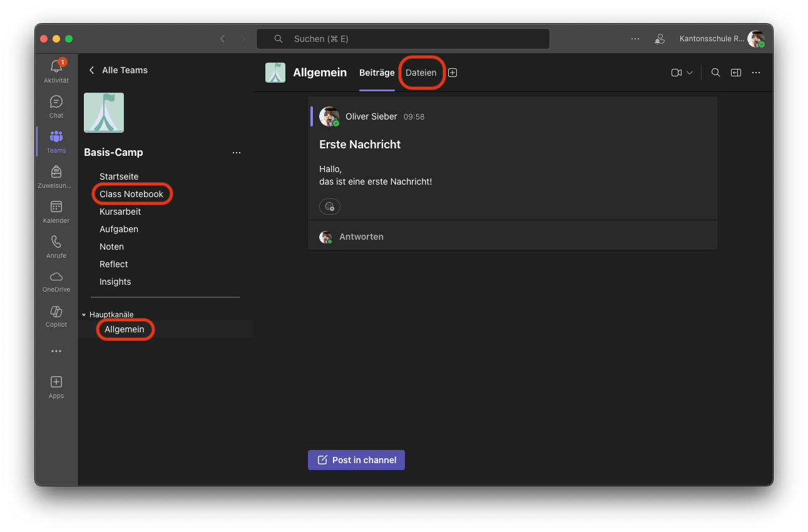
Task: Open Kursarbeit section
Action: click(x=120, y=212)
